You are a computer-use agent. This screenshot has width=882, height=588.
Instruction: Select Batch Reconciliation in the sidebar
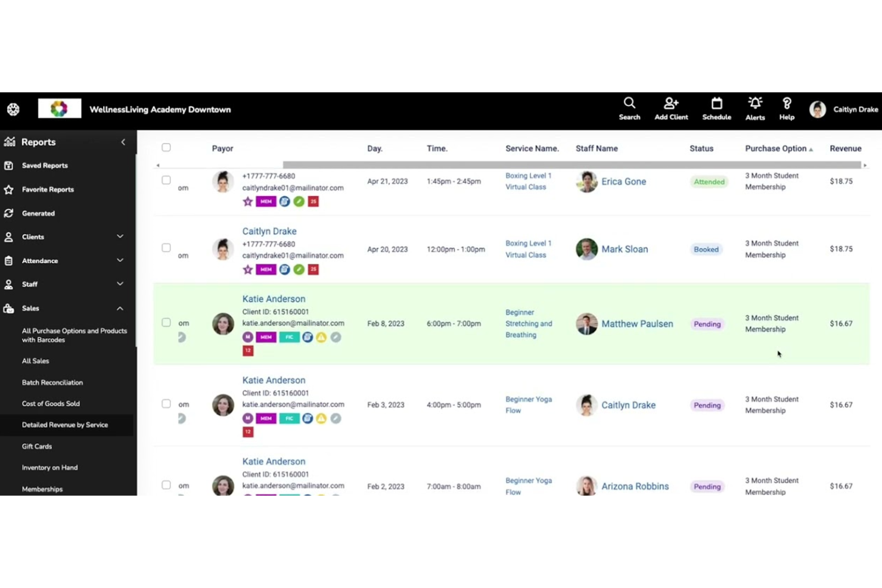coord(52,382)
